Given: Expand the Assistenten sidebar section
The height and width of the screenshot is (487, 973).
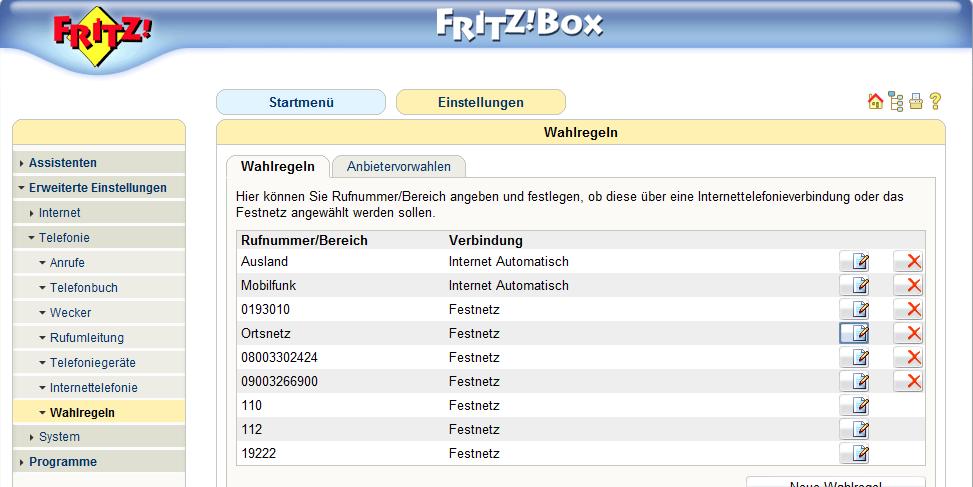Looking at the screenshot, I should click(x=63, y=163).
